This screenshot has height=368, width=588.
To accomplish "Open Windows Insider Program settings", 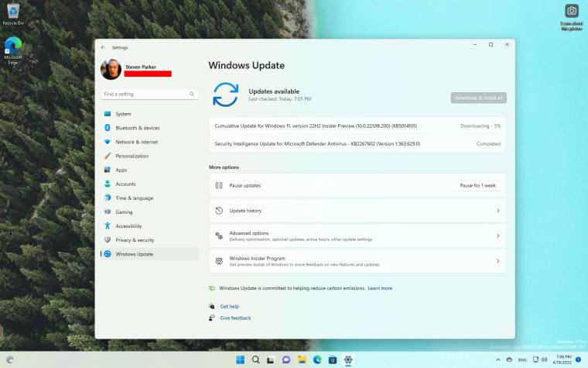I will tap(357, 261).
